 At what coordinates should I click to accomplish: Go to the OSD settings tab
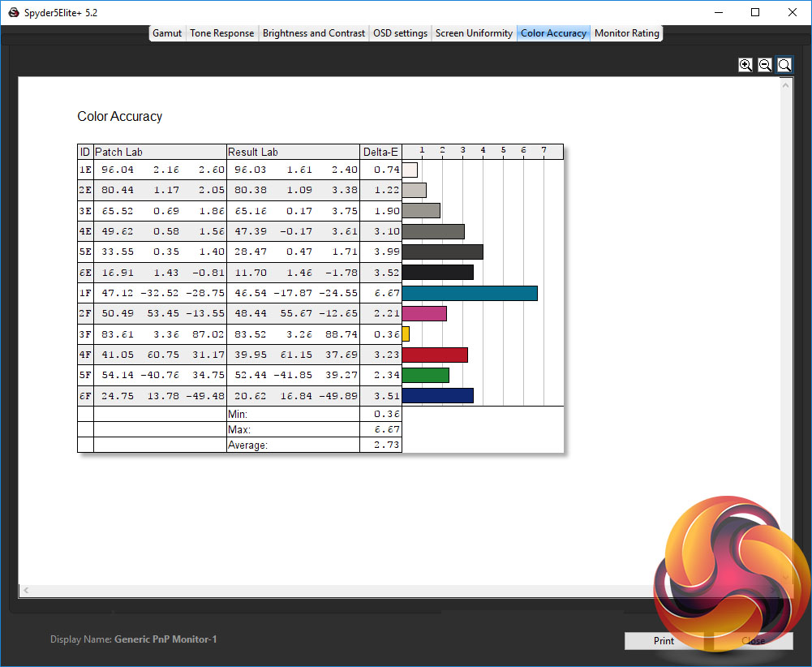point(400,33)
